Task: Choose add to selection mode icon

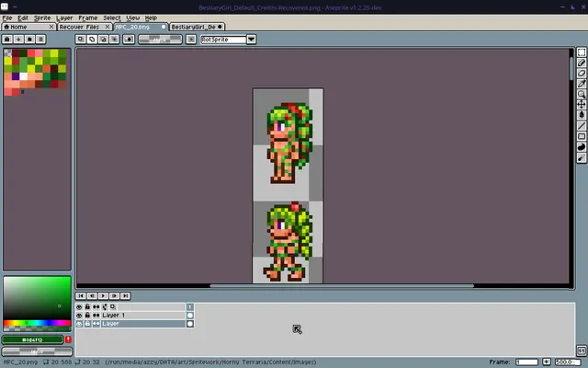Action: tap(92, 39)
